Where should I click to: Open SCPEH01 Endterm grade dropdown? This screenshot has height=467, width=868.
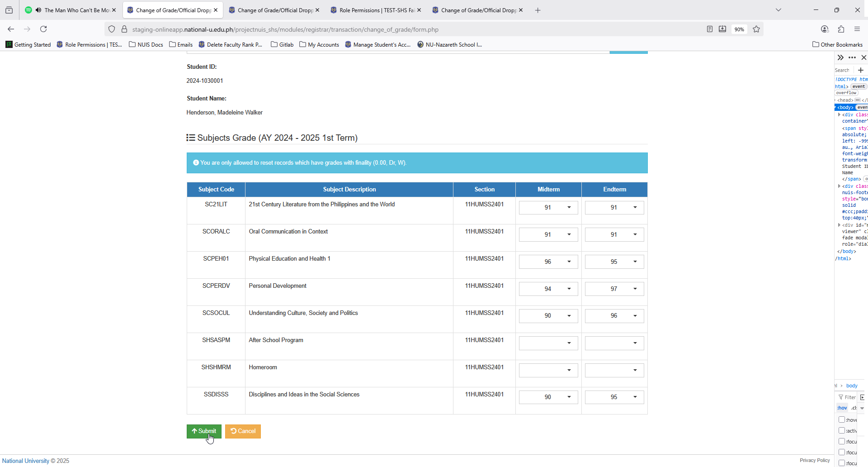[x=614, y=262]
